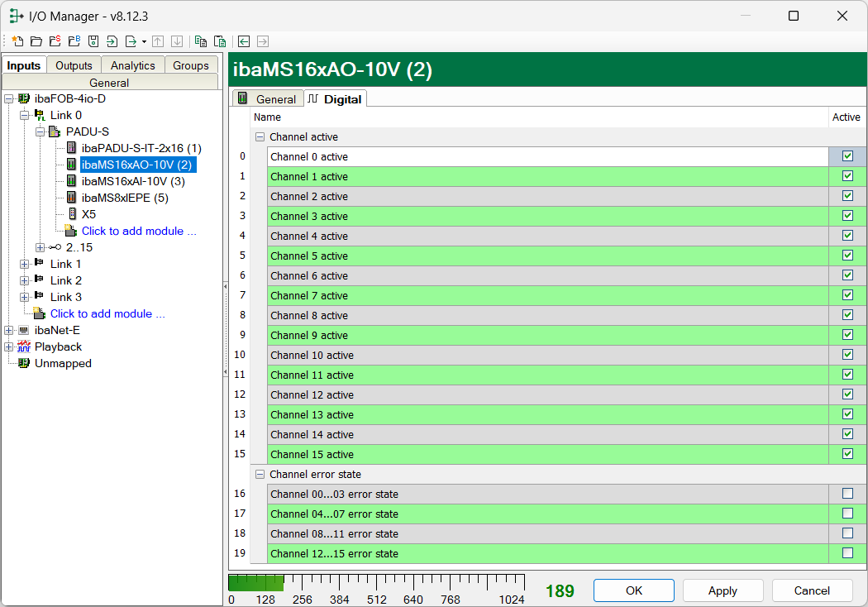Select the Channel 7 active name cell

coord(547,295)
